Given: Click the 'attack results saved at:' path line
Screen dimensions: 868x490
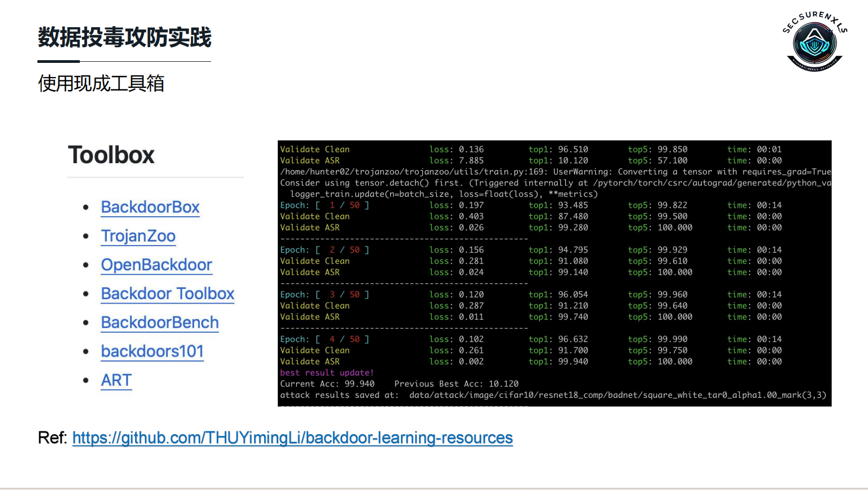Looking at the screenshot, I should pyautogui.click(x=553, y=395).
